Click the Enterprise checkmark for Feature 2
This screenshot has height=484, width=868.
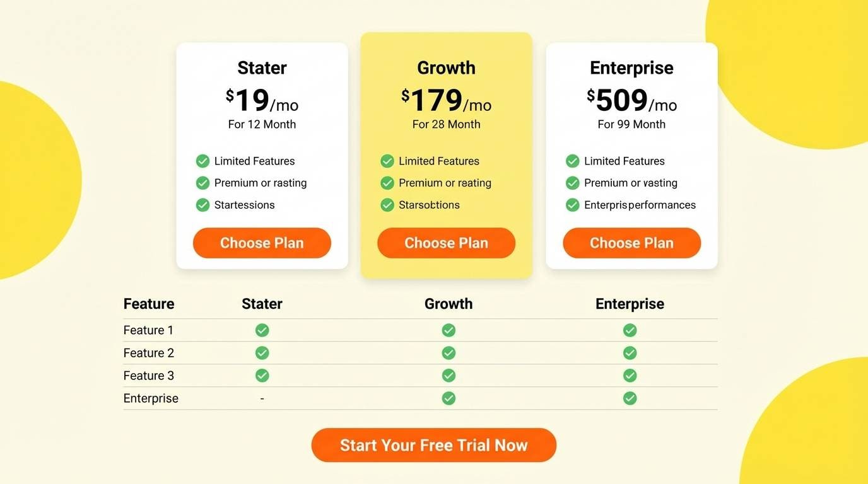[630, 353]
